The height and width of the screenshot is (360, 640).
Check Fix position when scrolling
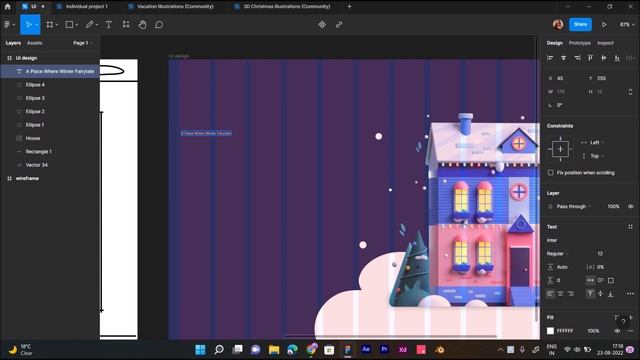click(x=551, y=173)
